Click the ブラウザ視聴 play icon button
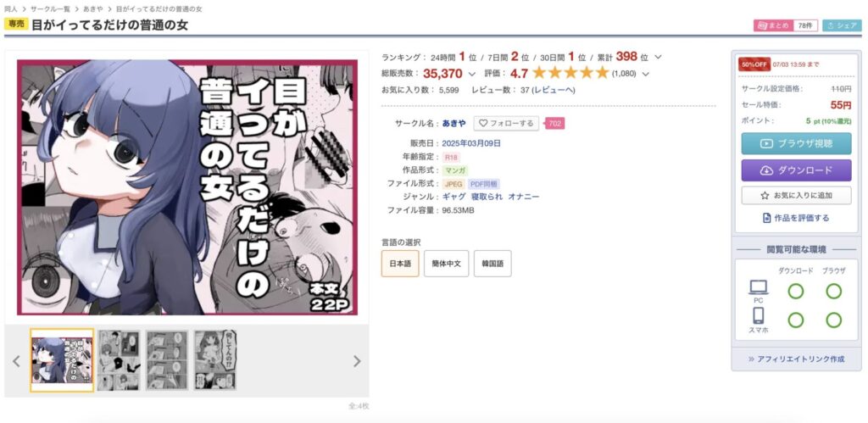Screen dimensions: 868x423 pyautogui.click(x=796, y=143)
